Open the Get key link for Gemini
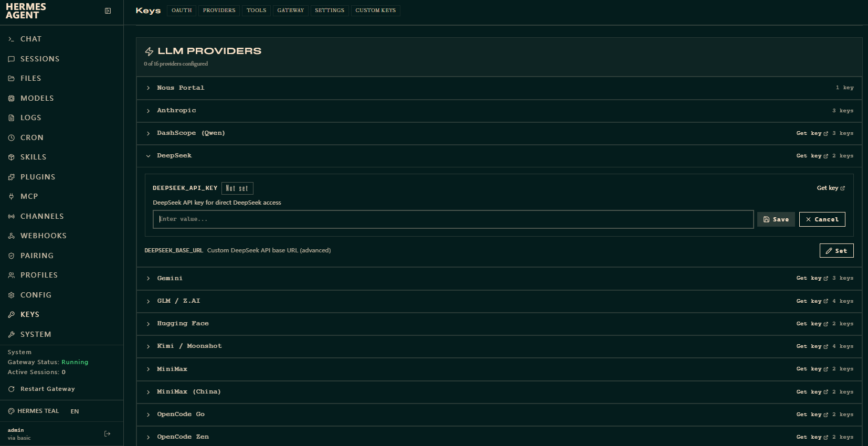 pyautogui.click(x=812, y=278)
